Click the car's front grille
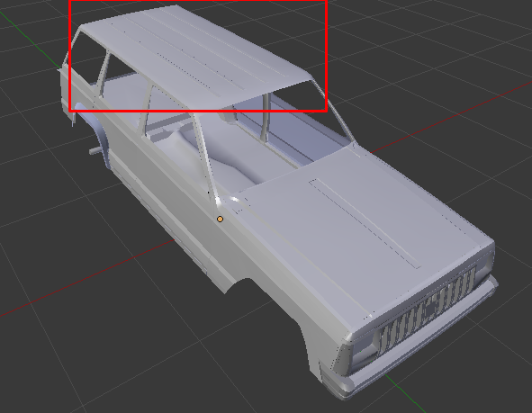 [428, 310]
